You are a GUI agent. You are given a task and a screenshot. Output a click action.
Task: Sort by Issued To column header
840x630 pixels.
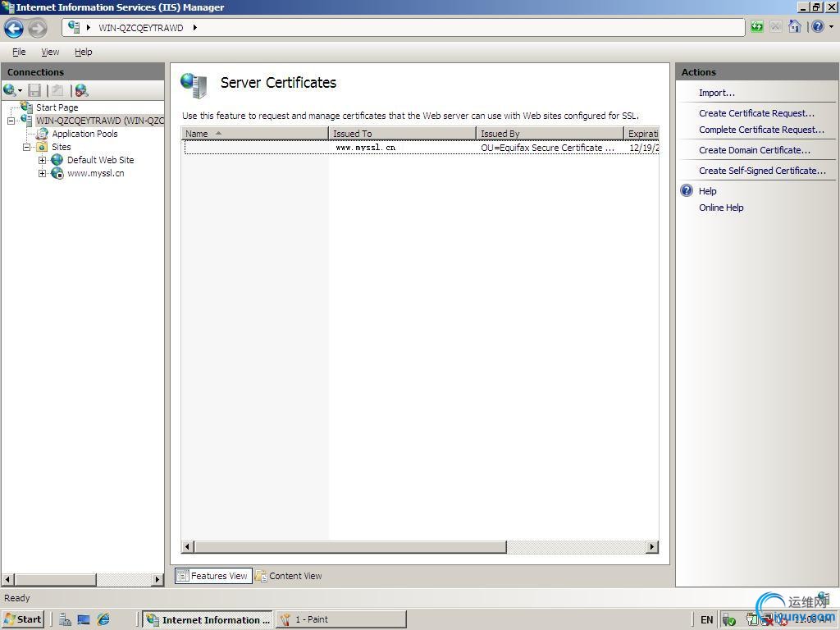(x=402, y=134)
